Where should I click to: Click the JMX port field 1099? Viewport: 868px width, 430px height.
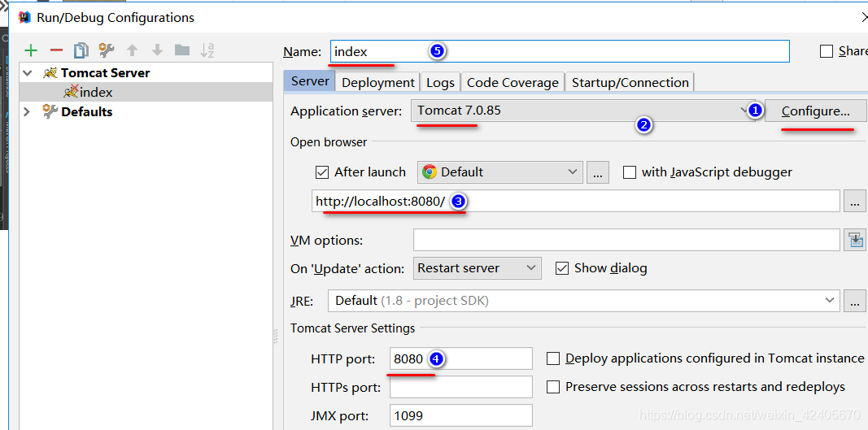(461, 415)
